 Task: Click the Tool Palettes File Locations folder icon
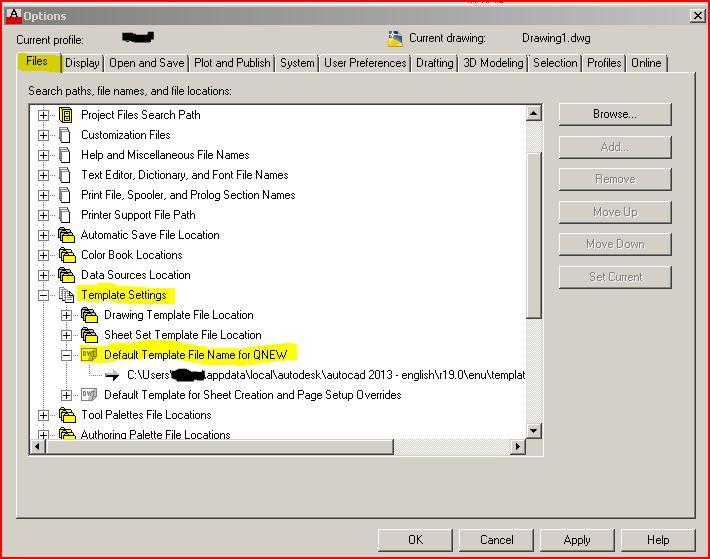[x=67, y=415]
